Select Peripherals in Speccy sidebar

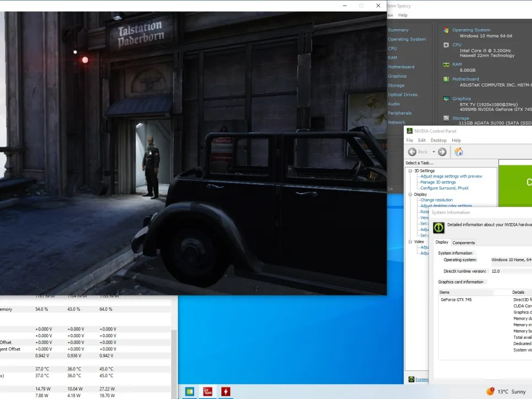(400, 113)
